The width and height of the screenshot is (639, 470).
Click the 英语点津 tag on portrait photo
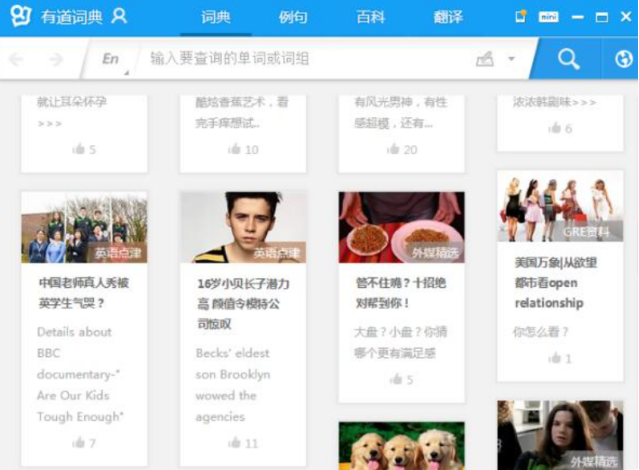point(277,253)
